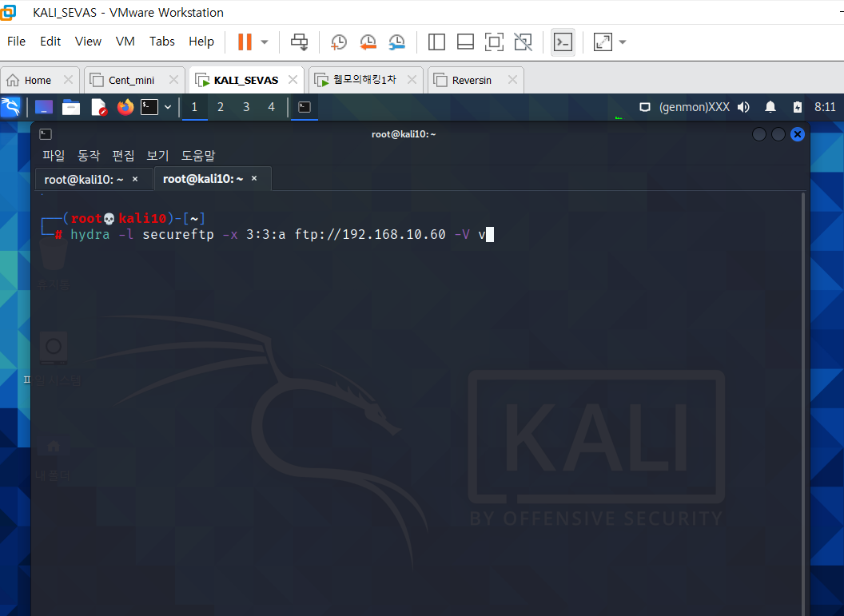Click the hydra command line text
Screen dimensions: 844x616
pyautogui.click(x=278, y=235)
